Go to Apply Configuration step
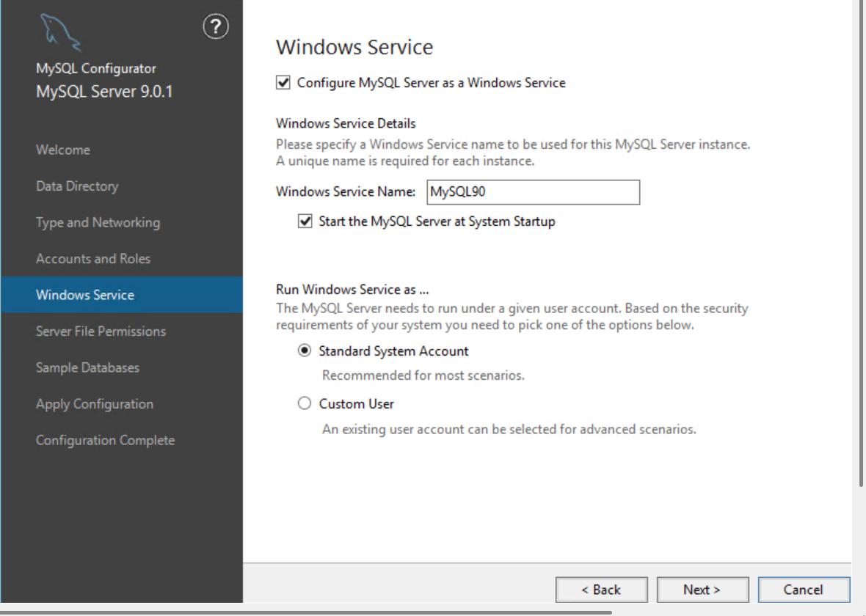866x616 pixels. click(x=95, y=404)
